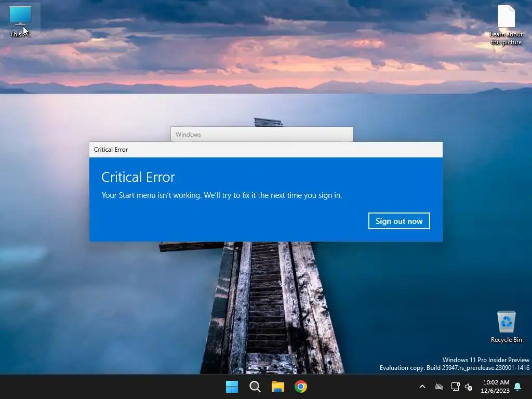The image size is (532, 399).
Task: Open the OneDrive cloud tray icon
Action: click(x=439, y=387)
